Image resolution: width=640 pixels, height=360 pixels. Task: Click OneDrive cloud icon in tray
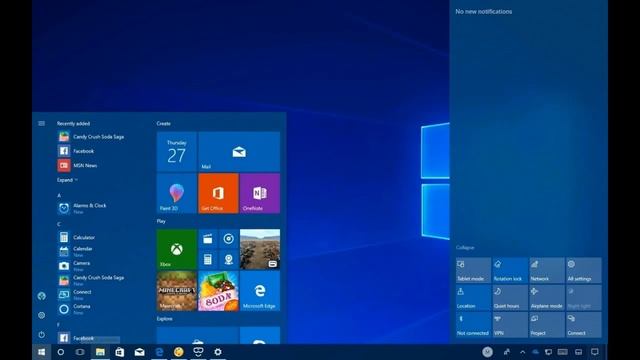536,352
